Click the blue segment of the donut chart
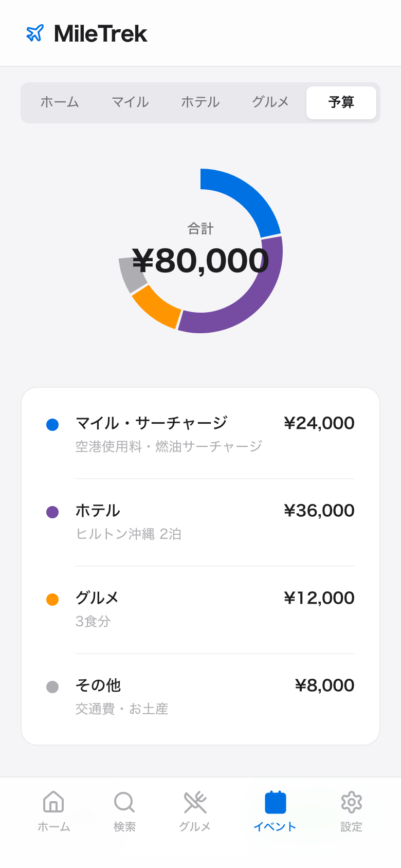 click(247, 195)
